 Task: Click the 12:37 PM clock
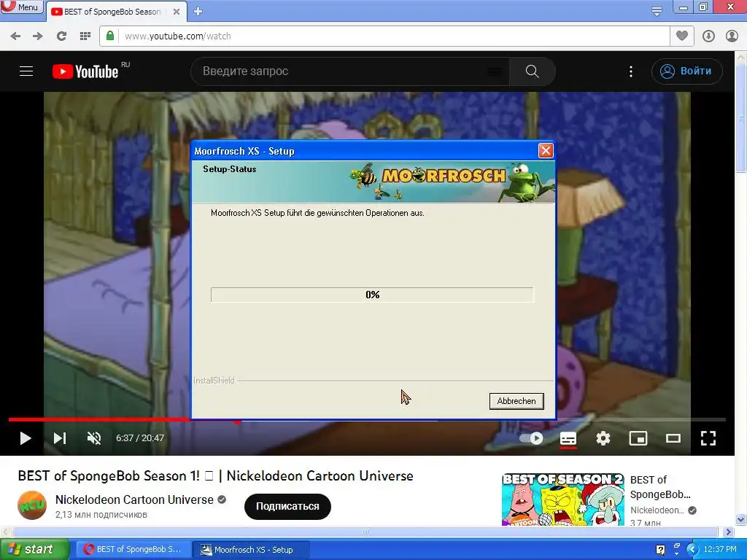[x=720, y=550]
